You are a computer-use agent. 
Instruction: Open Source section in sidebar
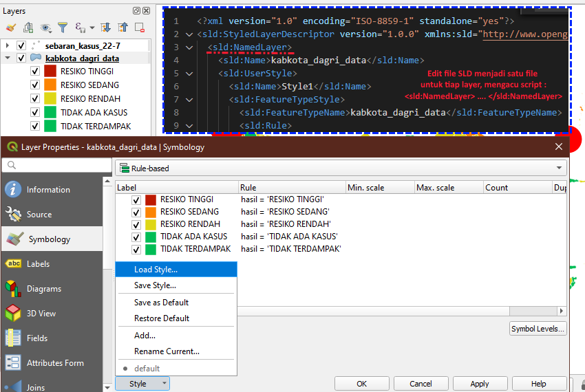click(52, 215)
